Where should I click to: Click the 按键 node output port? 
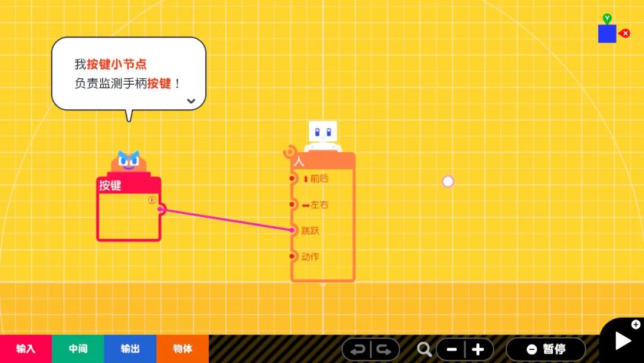[x=162, y=209]
